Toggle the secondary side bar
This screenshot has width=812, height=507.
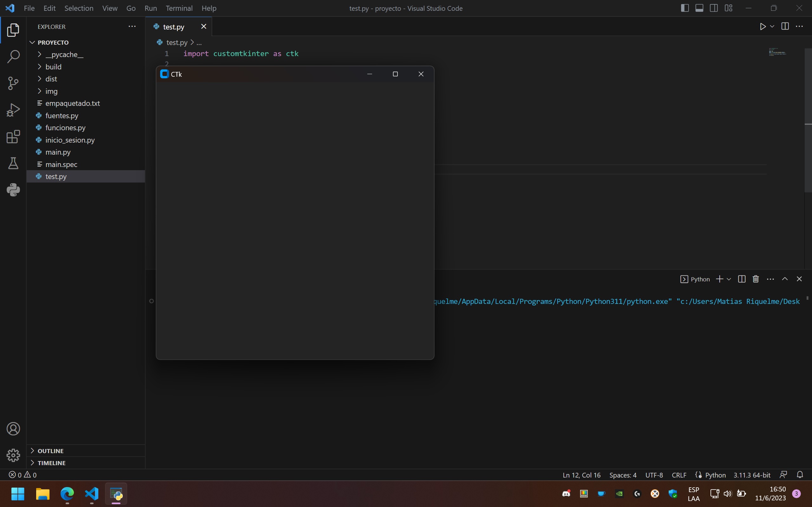coord(714,8)
